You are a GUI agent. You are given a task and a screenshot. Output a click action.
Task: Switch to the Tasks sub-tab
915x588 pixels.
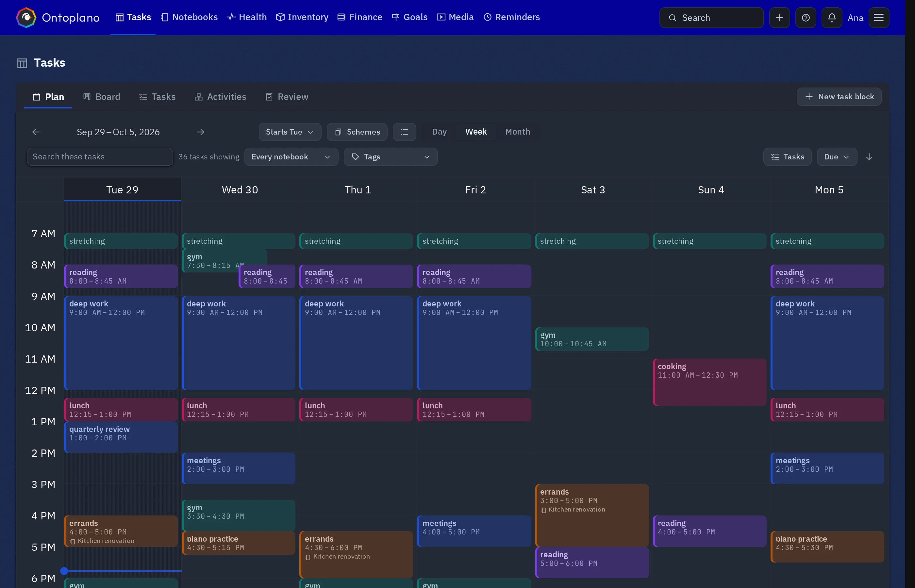click(157, 97)
